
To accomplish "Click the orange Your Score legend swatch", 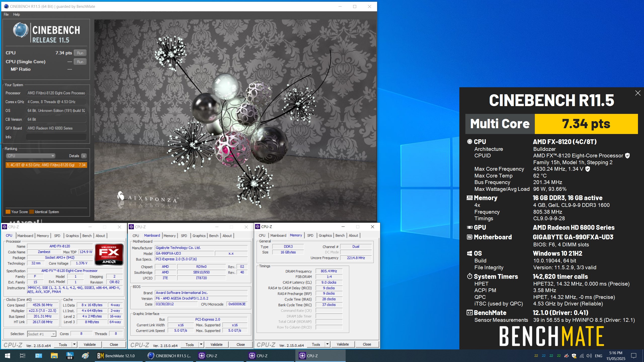I will pyautogui.click(x=8, y=212).
